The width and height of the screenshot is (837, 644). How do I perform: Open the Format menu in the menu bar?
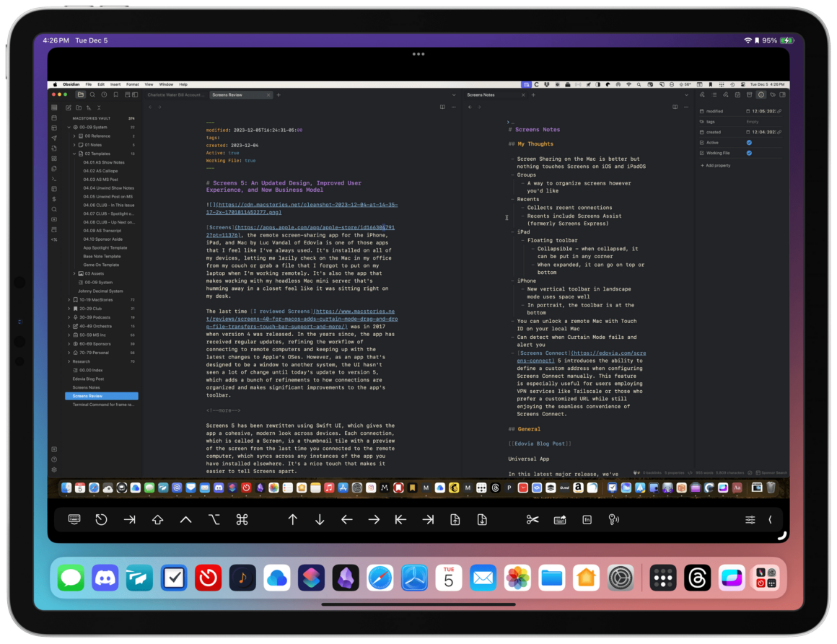coord(132,84)
